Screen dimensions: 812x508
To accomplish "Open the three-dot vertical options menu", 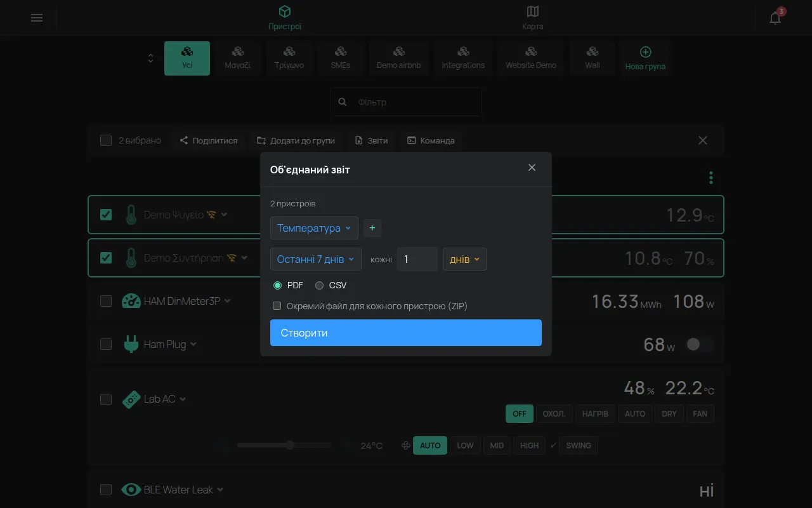I will 711,178.
